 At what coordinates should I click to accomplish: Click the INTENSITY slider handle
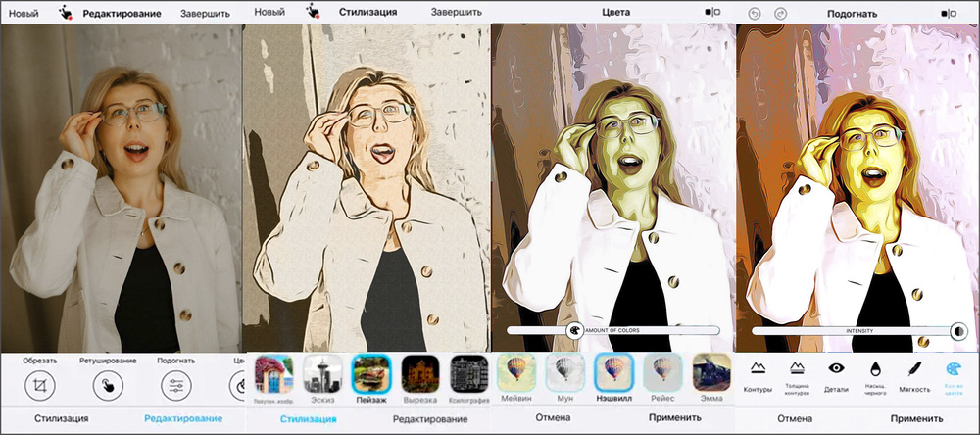[x=957, y=331]
